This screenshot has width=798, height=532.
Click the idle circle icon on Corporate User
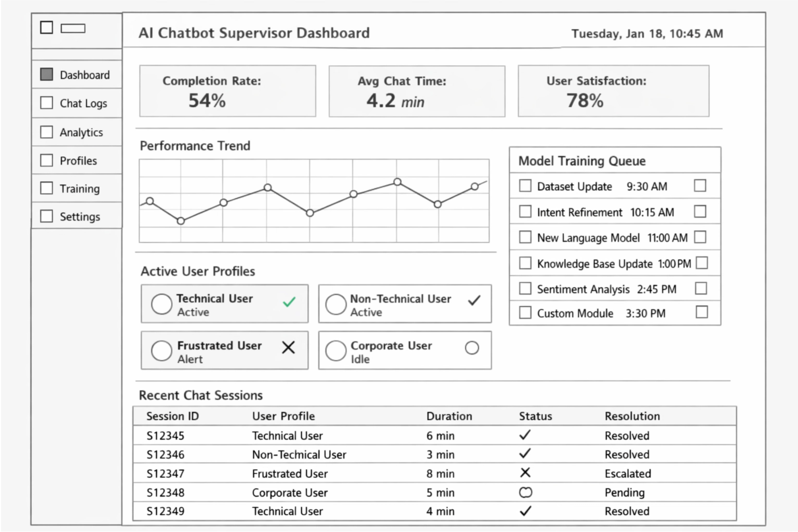[x=472, y=348]
